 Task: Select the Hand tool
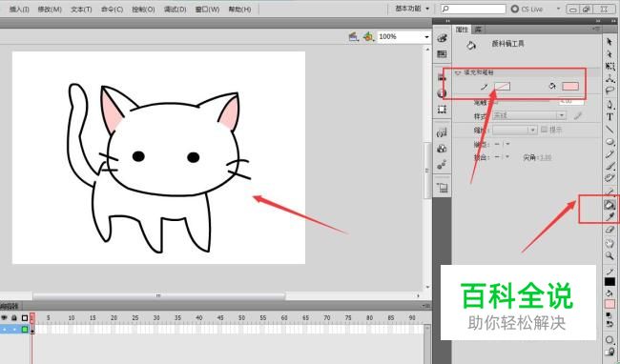pyautogui.click(x=610, y=243)
